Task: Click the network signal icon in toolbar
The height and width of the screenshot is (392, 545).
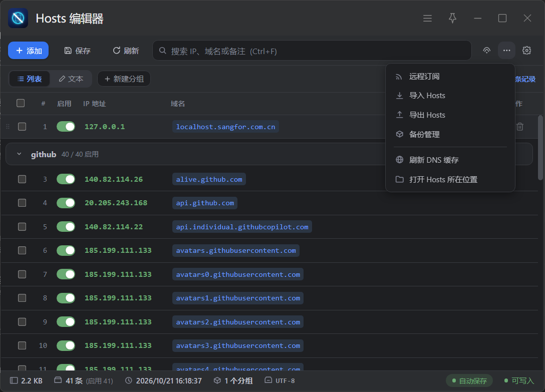Action: tap(486, 51)
